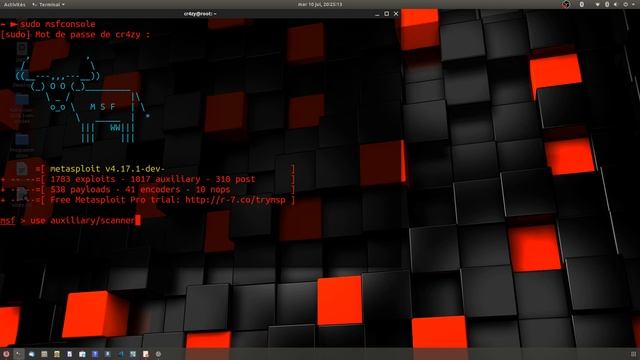Maximize the cr4zy@root terminal window

pos(387,13)
